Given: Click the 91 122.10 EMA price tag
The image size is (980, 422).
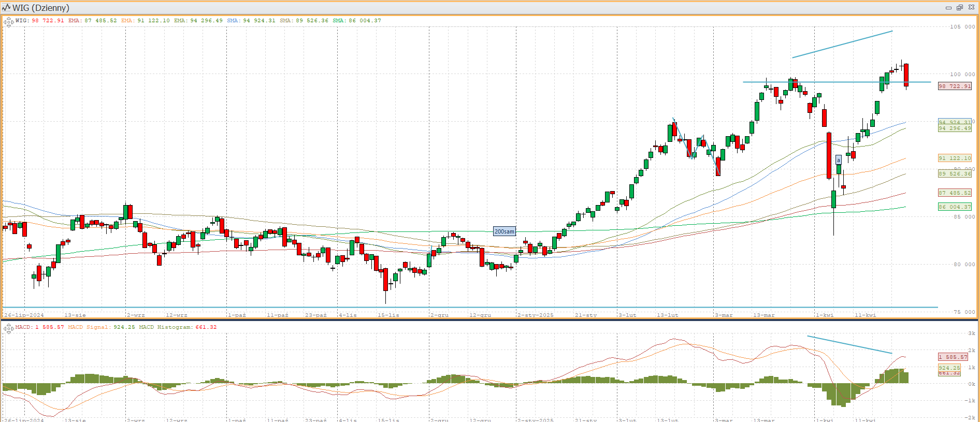Looking at the screenshot, I should pyautogui.click(x=955, y=158).
